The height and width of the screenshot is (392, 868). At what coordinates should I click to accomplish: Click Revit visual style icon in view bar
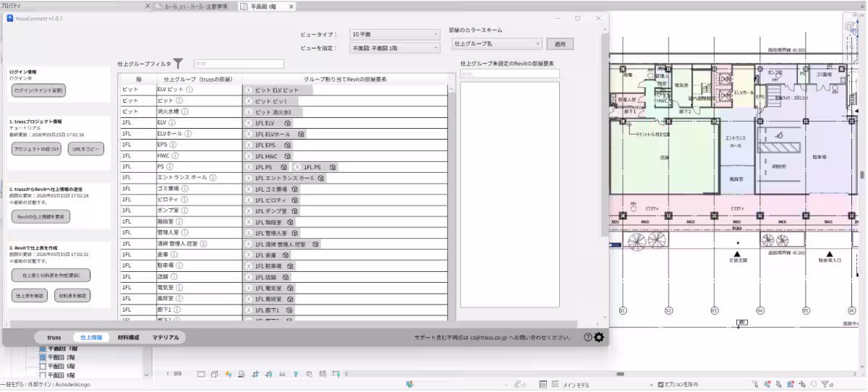pyautogui.click(x=214, y=374)
